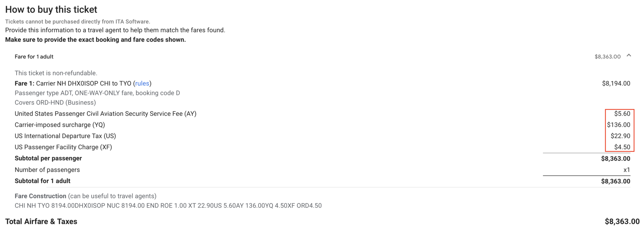Open the fare rules link

tap(142, 83)
